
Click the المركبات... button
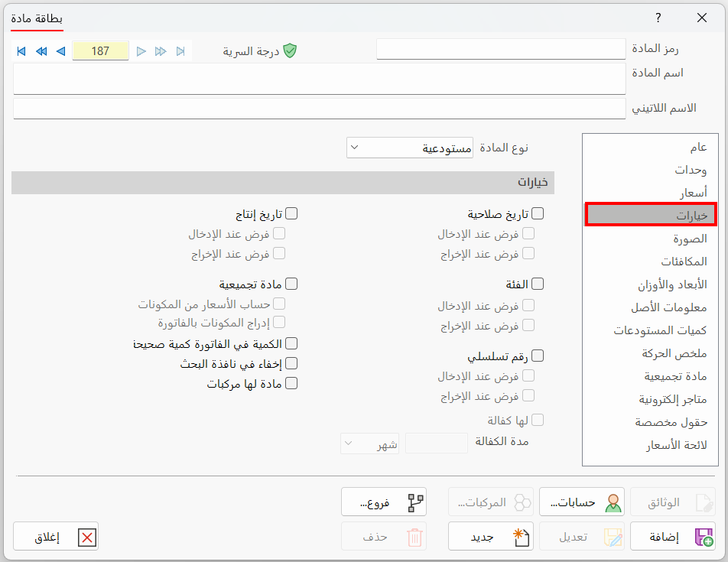[491, 502]
